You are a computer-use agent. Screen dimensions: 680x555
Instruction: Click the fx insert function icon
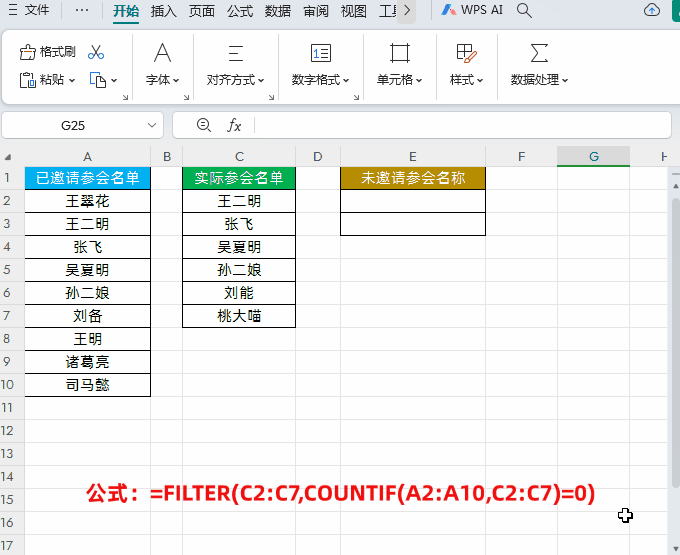click(234, 125)
